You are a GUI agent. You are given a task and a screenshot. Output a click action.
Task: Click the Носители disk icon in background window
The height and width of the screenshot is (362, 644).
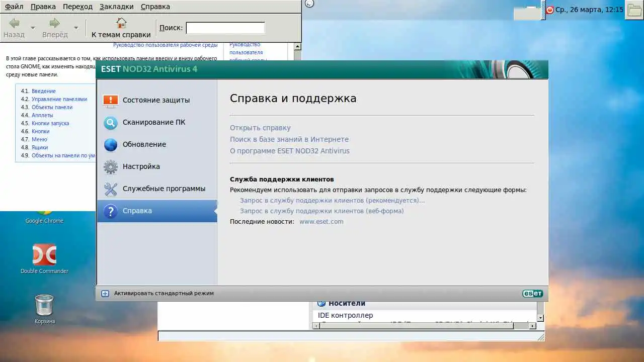click(x=321, y=303)
